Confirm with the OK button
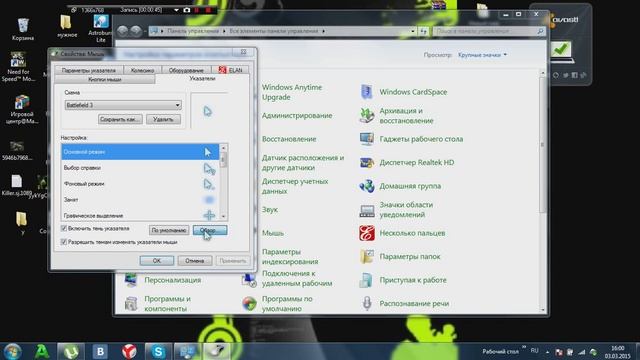 click(x=157, y=260)
